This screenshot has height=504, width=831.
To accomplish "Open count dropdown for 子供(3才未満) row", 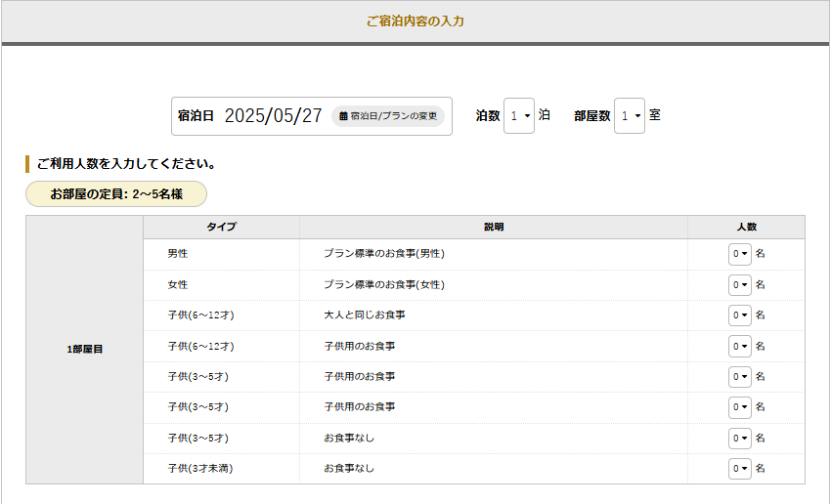I will point(740,469).
